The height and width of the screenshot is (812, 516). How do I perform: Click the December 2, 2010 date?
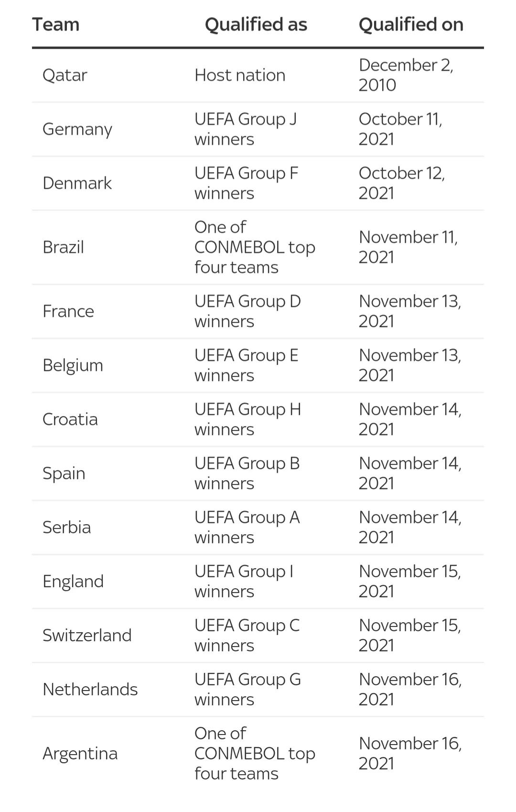pos(406,75)
